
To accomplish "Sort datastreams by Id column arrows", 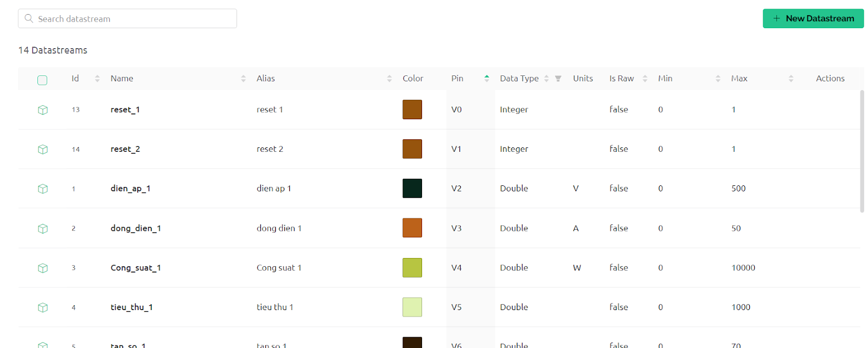I will click(97, 79).
